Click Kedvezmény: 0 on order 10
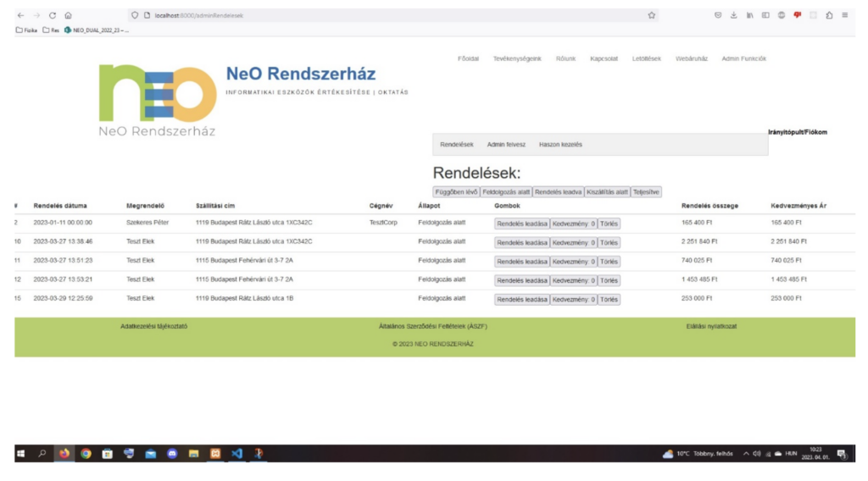Image resolution: width=868 pixels, height=481 pixels. coord(574,243)
